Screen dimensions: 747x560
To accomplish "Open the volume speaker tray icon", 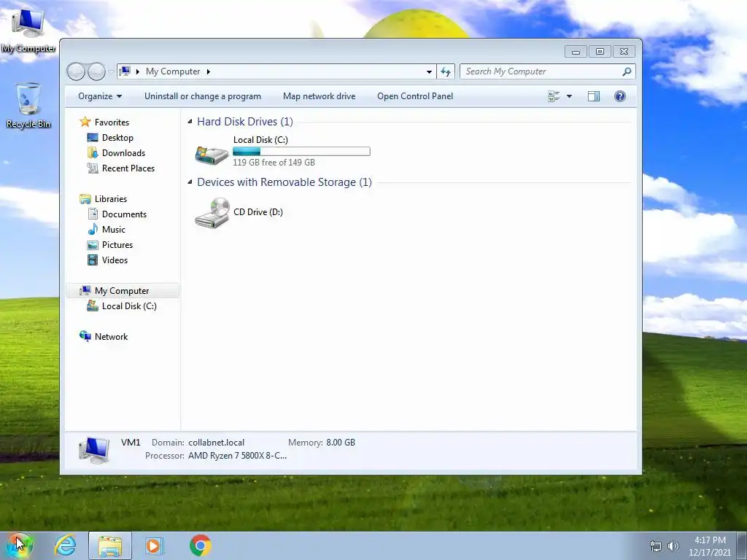I will click(x=673, y=546).
